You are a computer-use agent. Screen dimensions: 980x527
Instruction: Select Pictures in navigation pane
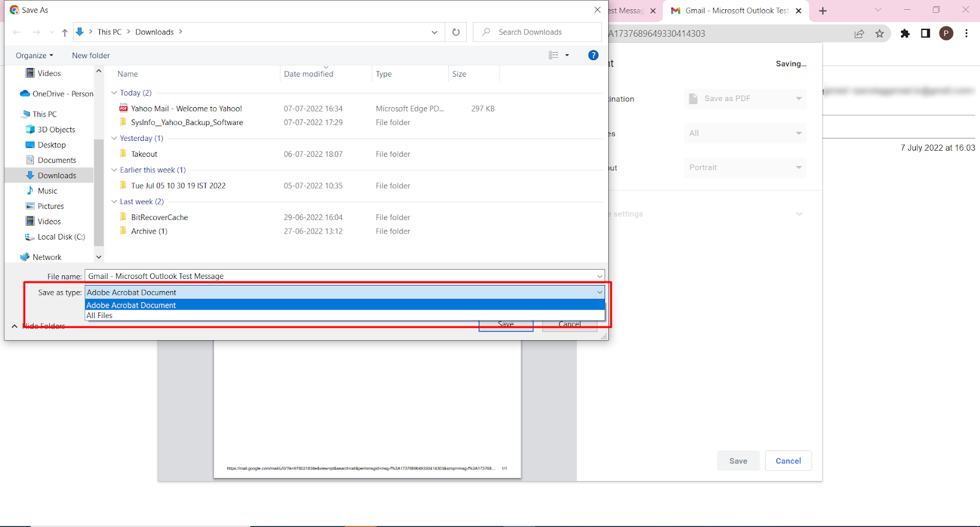click(45, 206)
